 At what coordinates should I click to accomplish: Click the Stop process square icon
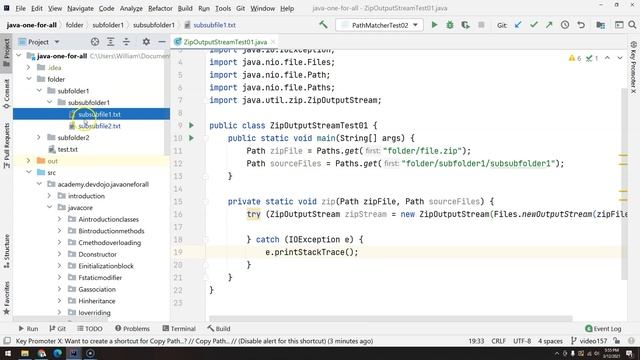click(481, 25)
